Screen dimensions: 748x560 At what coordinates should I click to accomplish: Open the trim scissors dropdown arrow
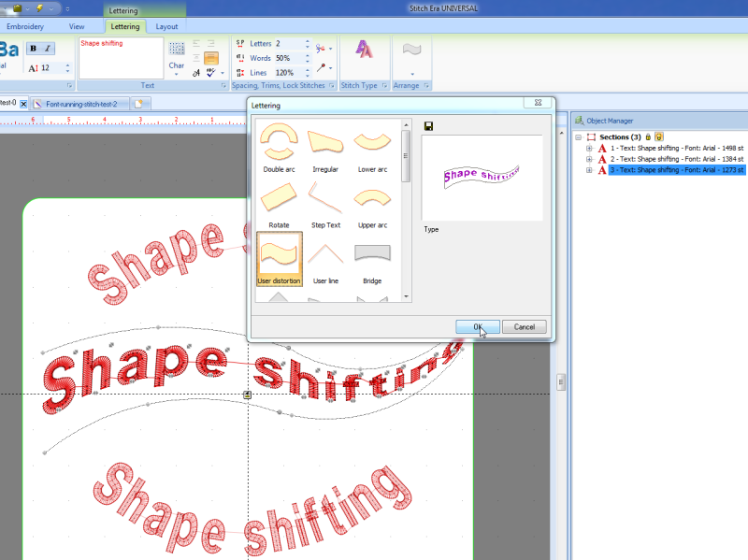[330, 49]
